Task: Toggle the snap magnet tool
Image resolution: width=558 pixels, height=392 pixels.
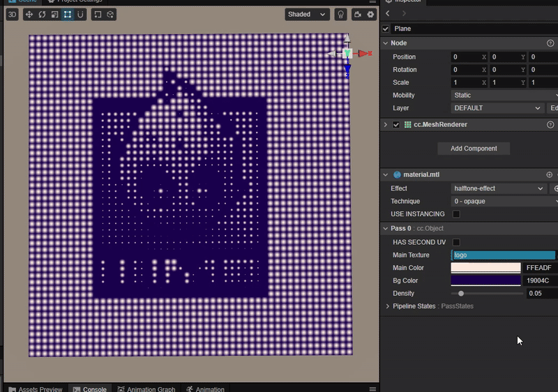Action: tap(80, 15)
